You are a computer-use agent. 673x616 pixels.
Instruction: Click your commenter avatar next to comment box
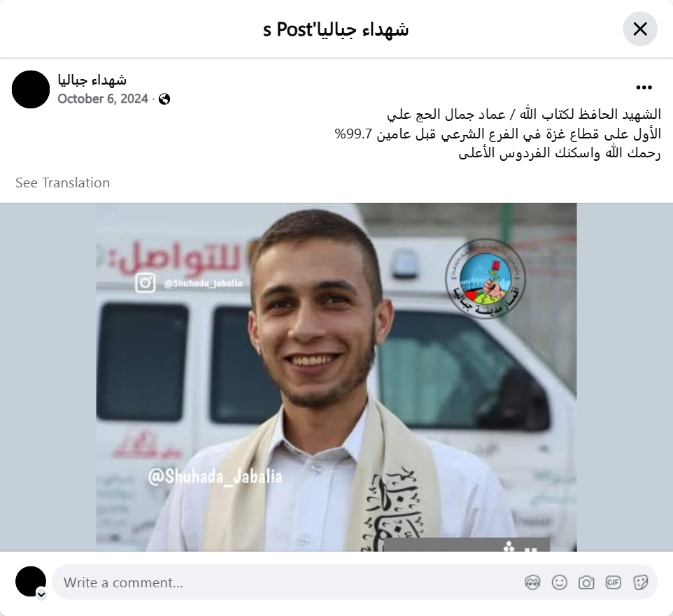[31, 581]
